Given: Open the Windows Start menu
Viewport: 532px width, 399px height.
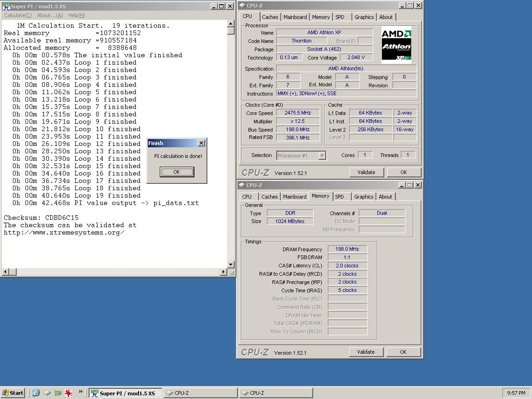Looking at the screenshot, I should tap(13, 393).
